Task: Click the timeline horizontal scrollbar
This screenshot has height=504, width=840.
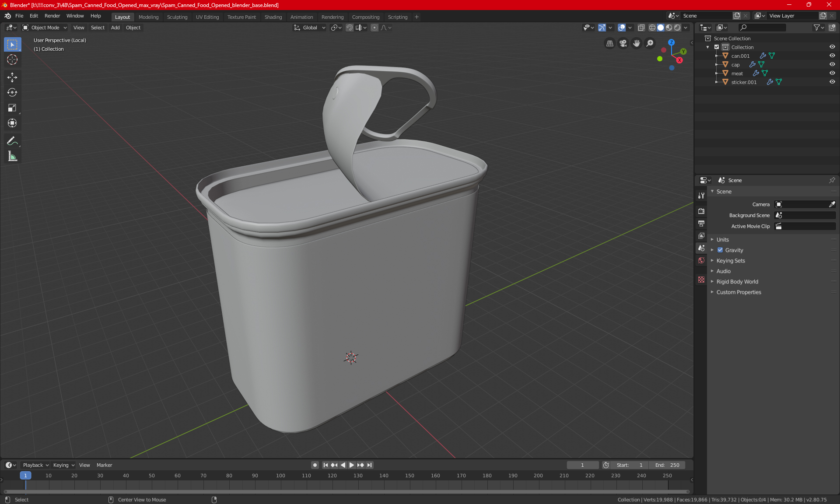Action: (346, 492)
